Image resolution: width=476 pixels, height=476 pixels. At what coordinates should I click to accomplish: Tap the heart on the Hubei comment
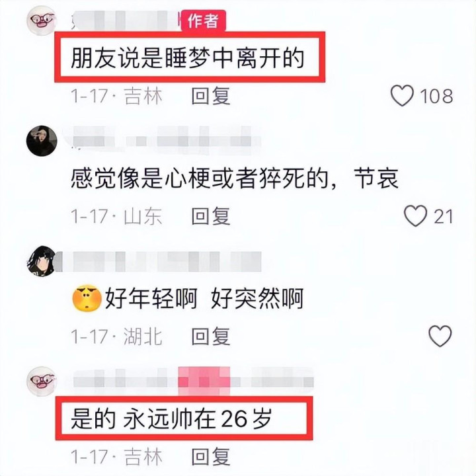(x=440, y=336)
